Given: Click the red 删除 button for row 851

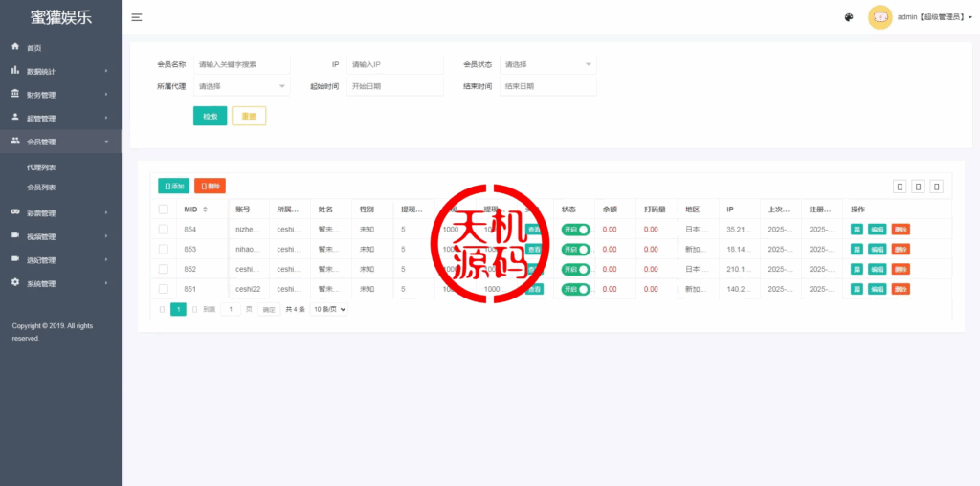Looking at the screenshot, I should tap(901, 289).
